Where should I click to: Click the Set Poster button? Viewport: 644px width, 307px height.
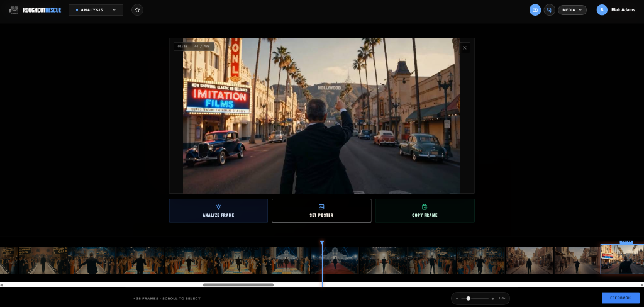[321, 211]
